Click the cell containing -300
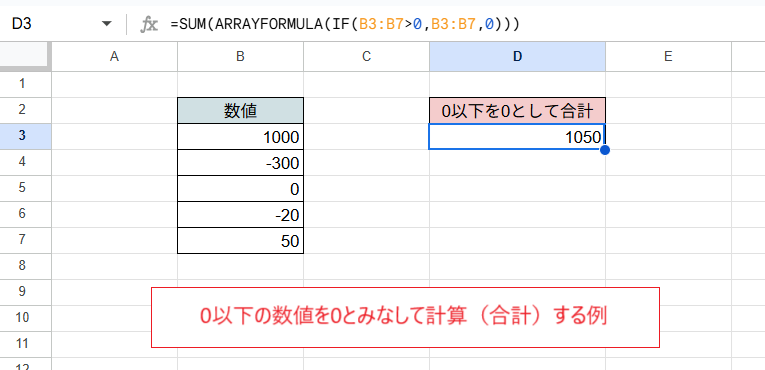 241,163
